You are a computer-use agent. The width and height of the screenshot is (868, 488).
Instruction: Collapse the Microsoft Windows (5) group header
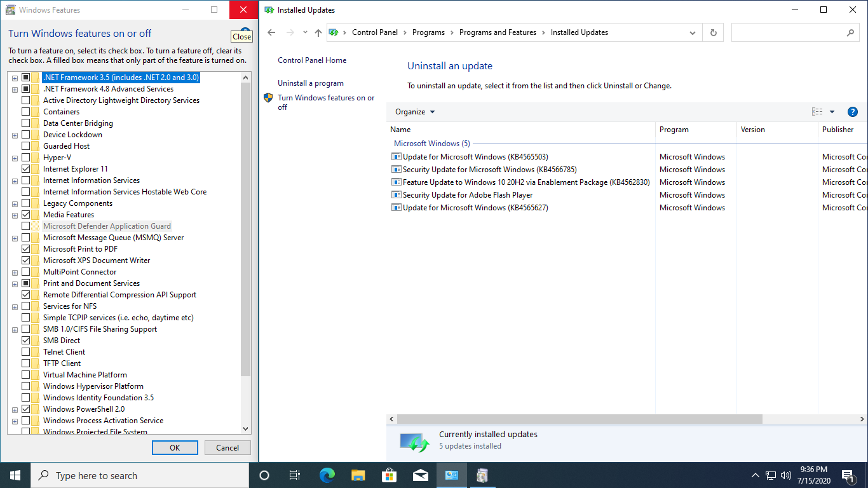point(432,144)
